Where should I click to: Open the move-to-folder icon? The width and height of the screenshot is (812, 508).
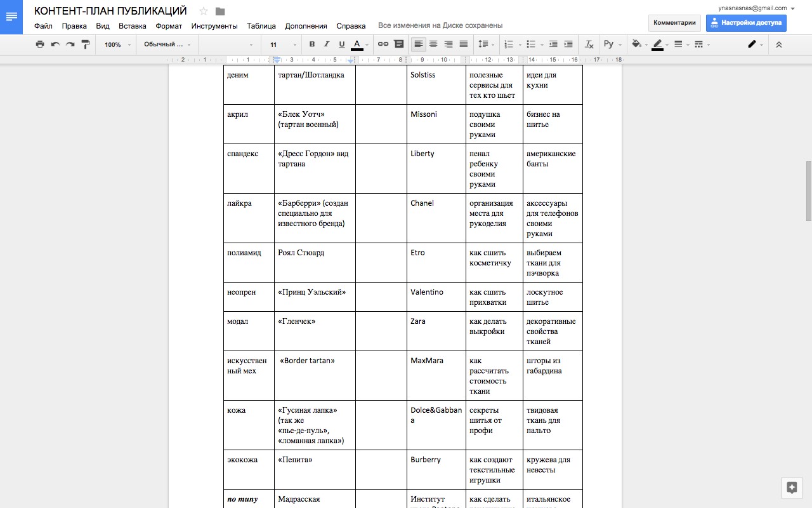coord(220,11)
